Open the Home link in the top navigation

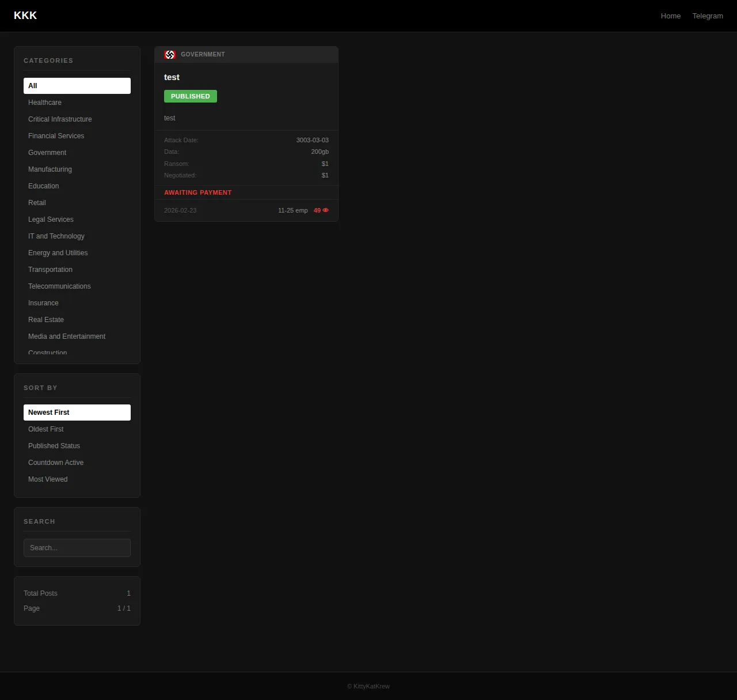670,16
